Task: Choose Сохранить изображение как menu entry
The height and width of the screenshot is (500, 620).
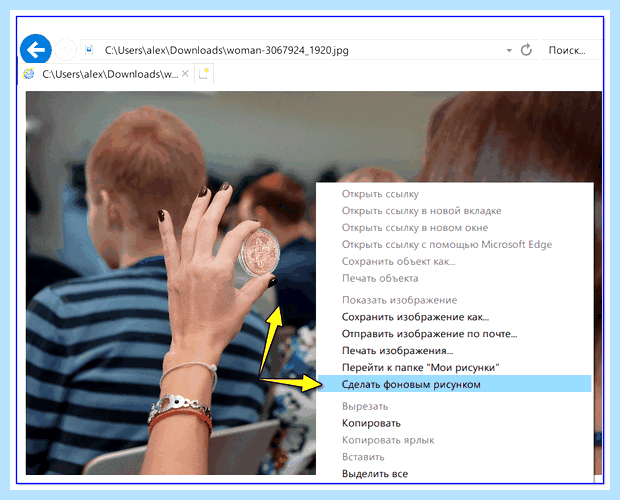Action: 415,317
